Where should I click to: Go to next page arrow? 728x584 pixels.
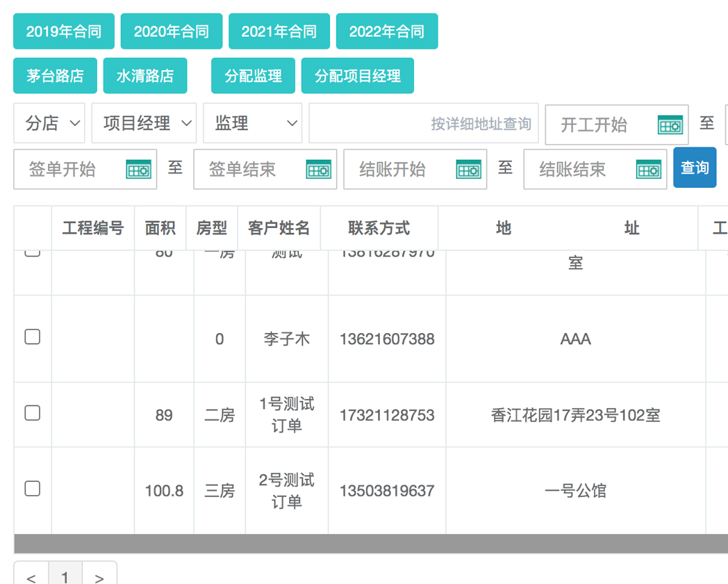pyautogui.click(x=99, y=576)
